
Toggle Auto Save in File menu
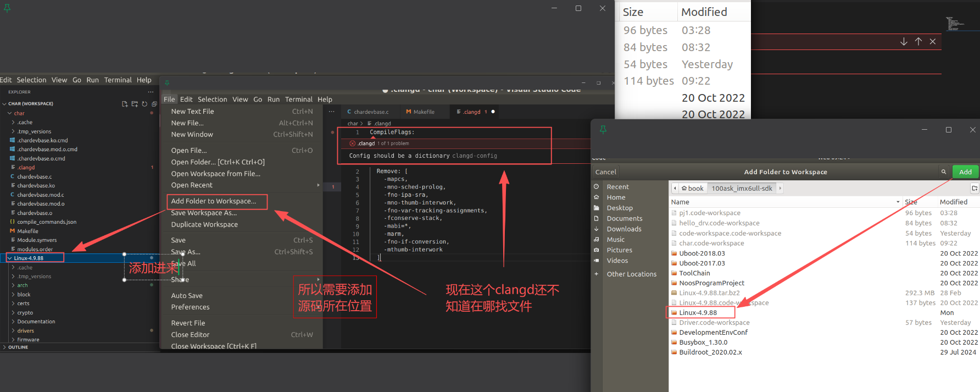click(x=187, y=296)
